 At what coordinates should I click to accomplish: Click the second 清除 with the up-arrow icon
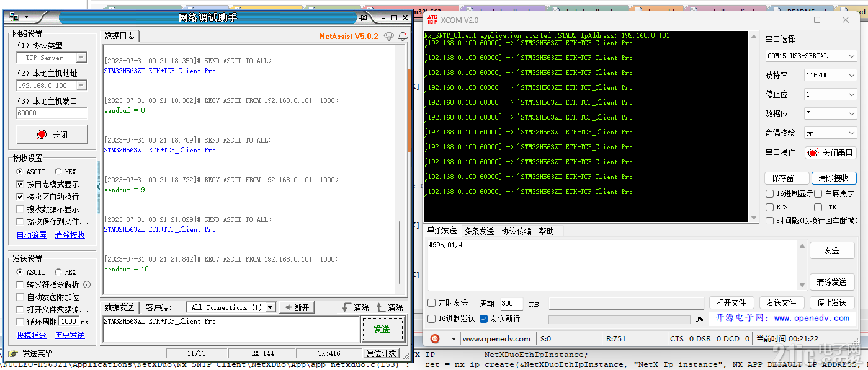pos(390,307)
